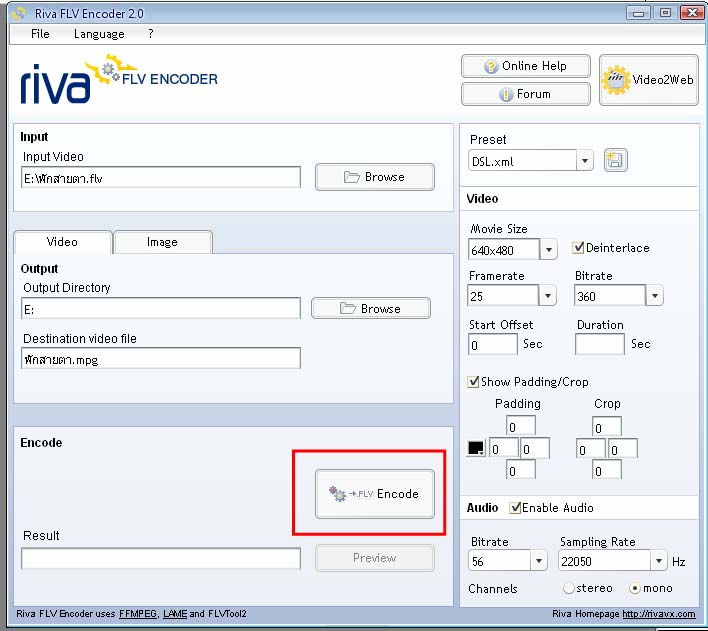The width and height of the screenshot is (708, 631).
Task: Minimize the Riva FLV Encoder window
Action: tap(638, 13)
